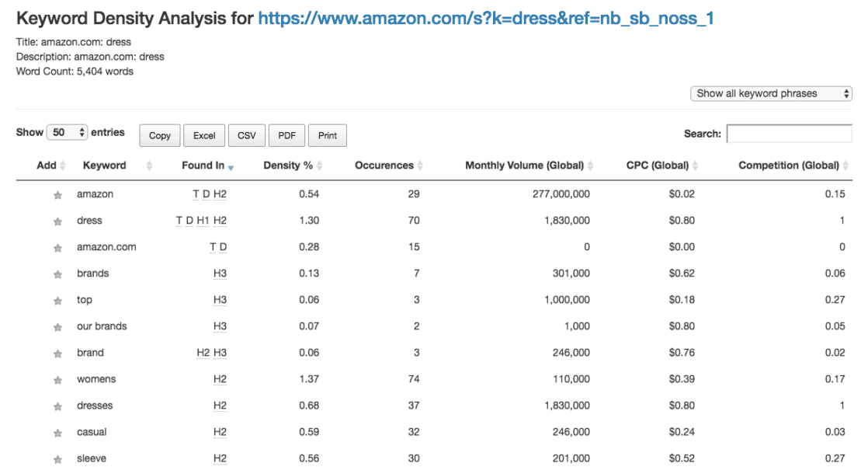Sort by Keyword column sort arrows
The width and height of the screenshot is (868, 467).
pos(149,166)
